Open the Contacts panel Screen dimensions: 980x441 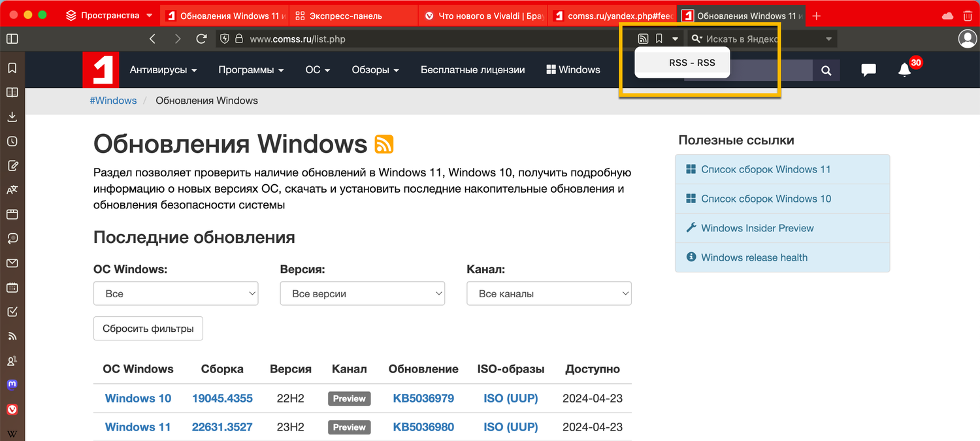(x=12, y=361)
